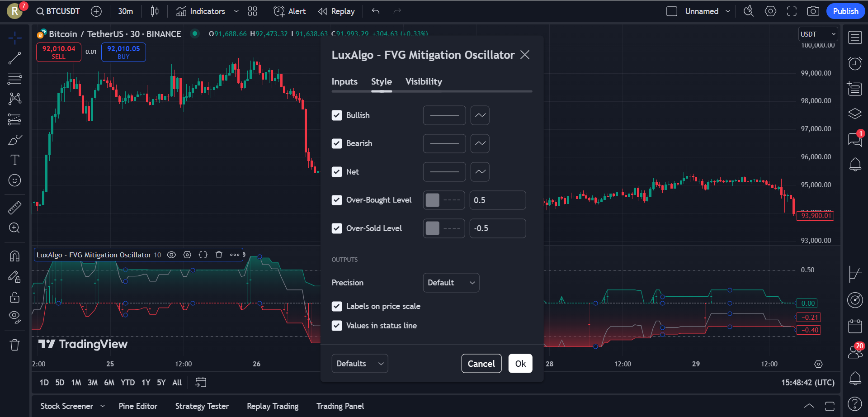Viewport: 868px width, 417px height.
Task: Delete indicator using legend trash icon
Action: [219, 255]
